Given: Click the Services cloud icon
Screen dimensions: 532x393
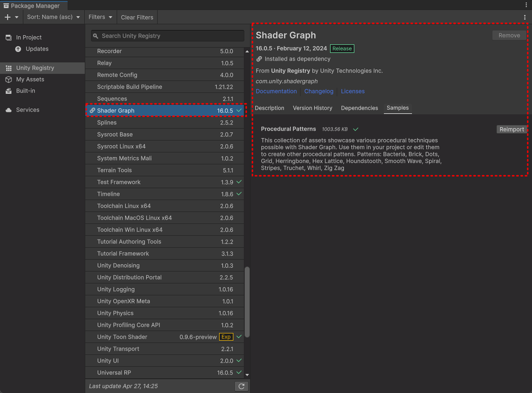Looking at the screenshot, I should (x=9, y=110).
